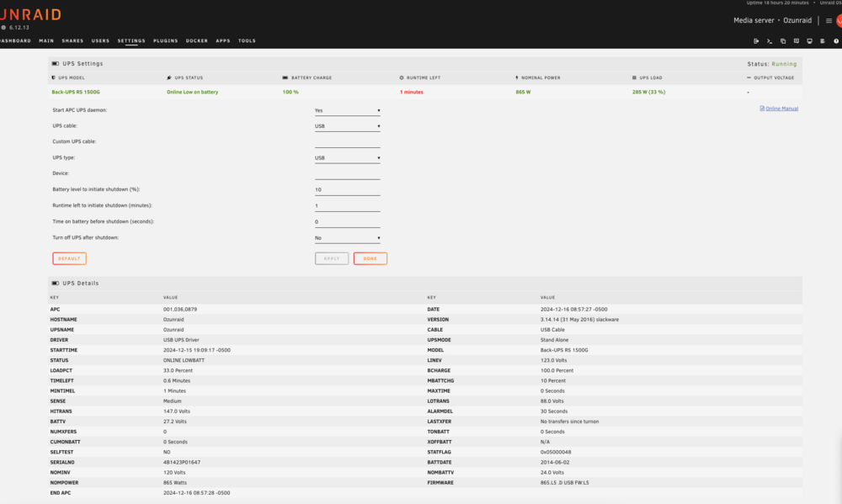Click the UPS Settings section heading
842x504 pixels.
83,64
